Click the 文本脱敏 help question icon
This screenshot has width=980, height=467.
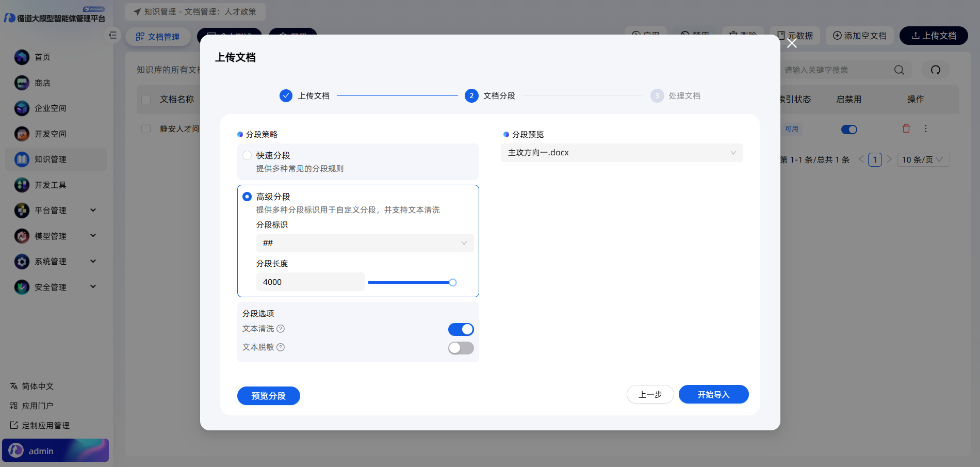pos(281,347)
